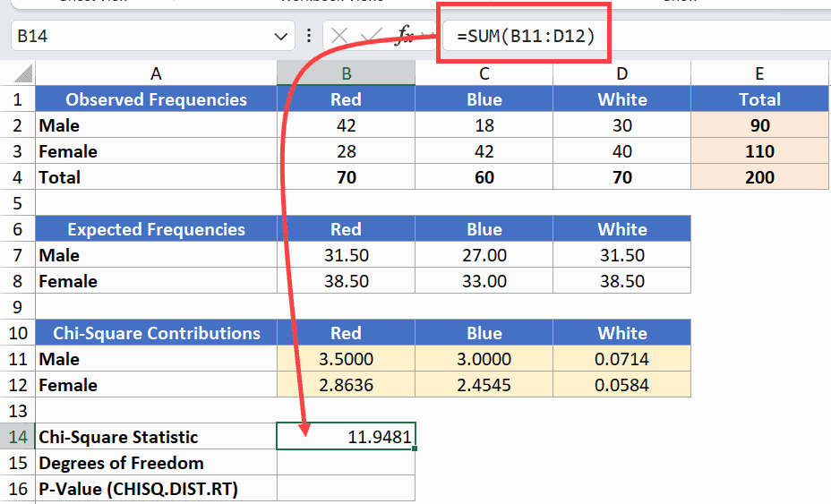Select Female total cell 110
The height and width of the screenshot is (504, 831).
coord(759,151)
